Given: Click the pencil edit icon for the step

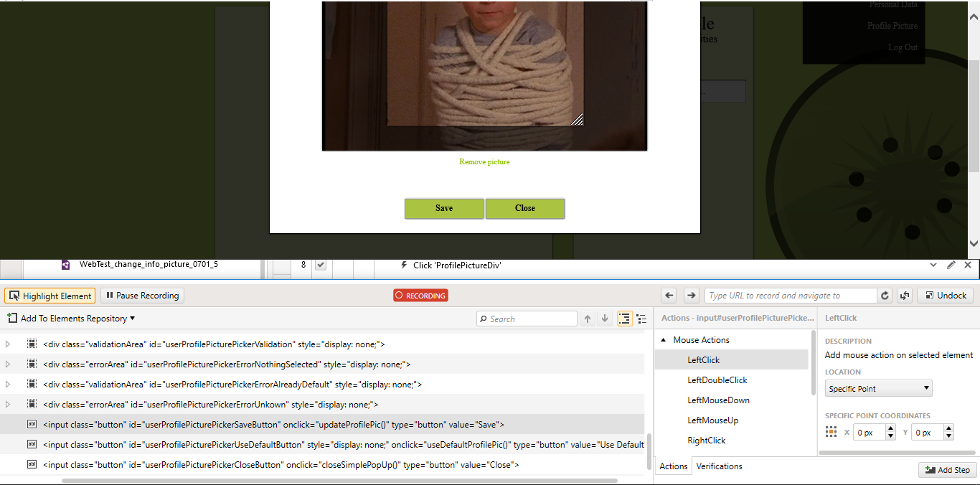Looking at the screenshot, I should (x=951, y=265).
